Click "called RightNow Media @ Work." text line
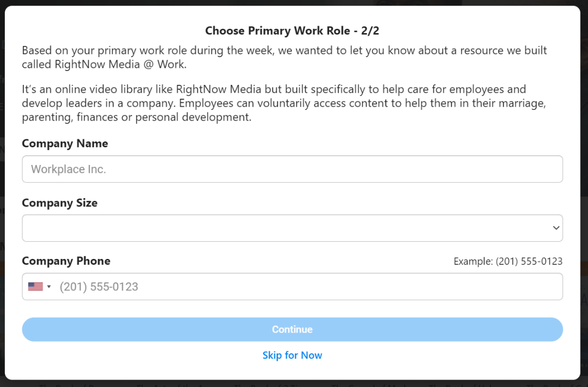588x387 pixels. click(104, 65)
